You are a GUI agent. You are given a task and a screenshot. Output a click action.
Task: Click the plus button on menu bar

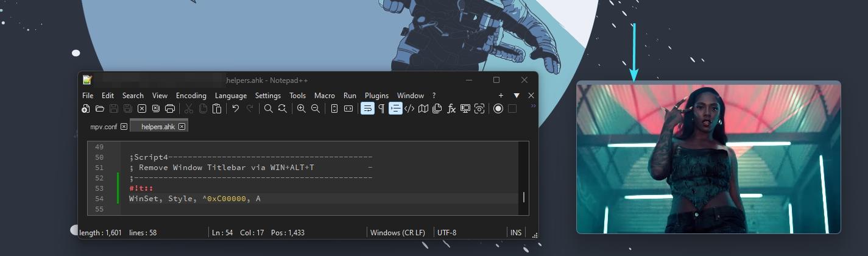coord(501,96)
